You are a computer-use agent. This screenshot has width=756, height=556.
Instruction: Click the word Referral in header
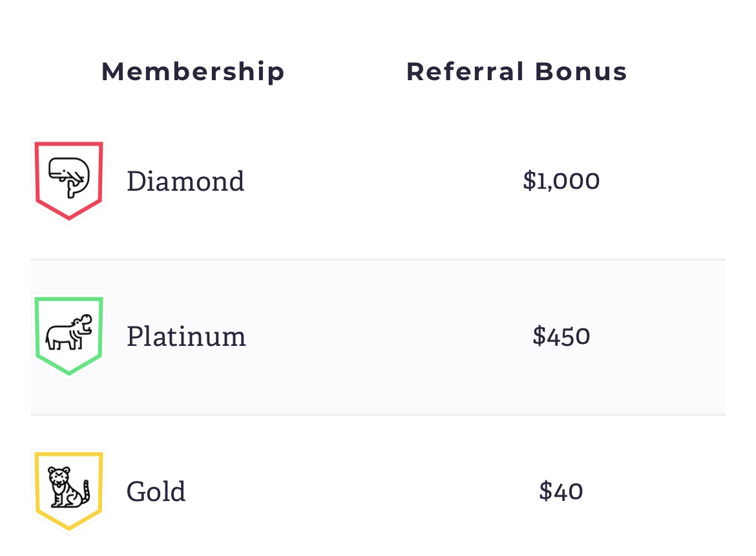[x=465, y=72]
